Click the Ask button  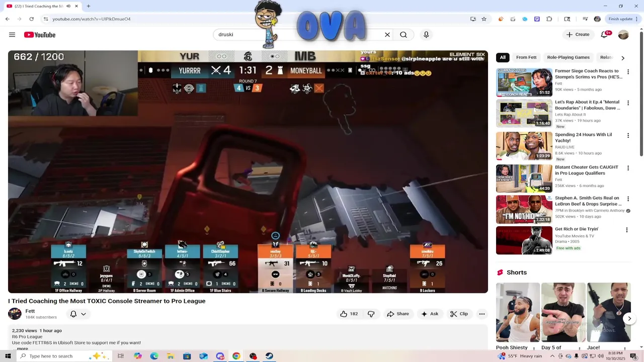coord(430,314)
